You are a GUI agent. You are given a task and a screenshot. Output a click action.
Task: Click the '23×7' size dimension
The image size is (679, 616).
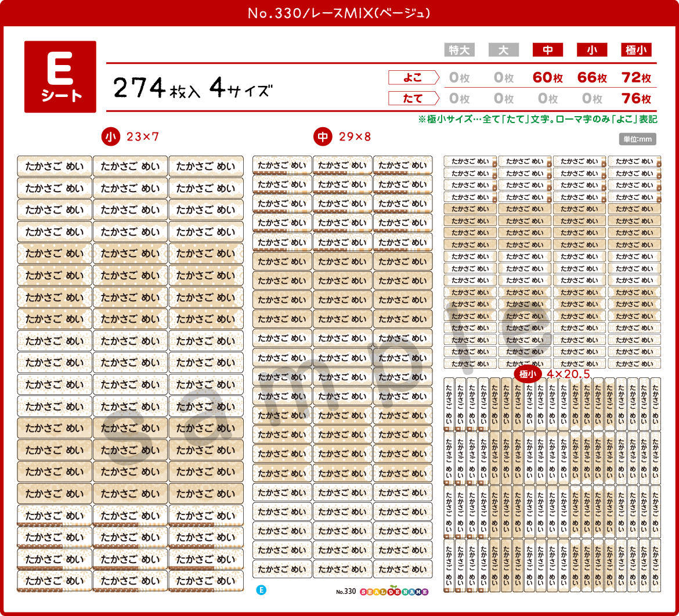tap(142, 137)
